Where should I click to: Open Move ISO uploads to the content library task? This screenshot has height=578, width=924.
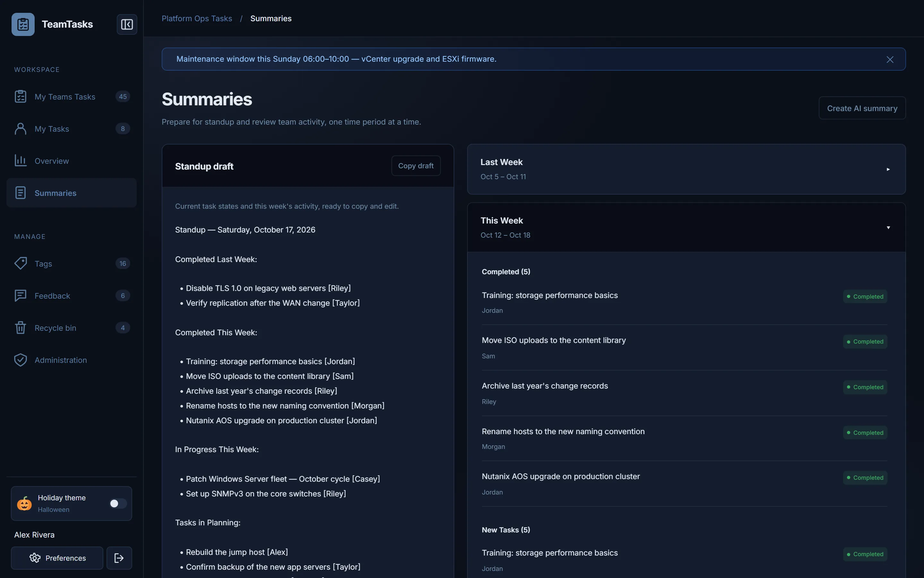pos(554,340)
